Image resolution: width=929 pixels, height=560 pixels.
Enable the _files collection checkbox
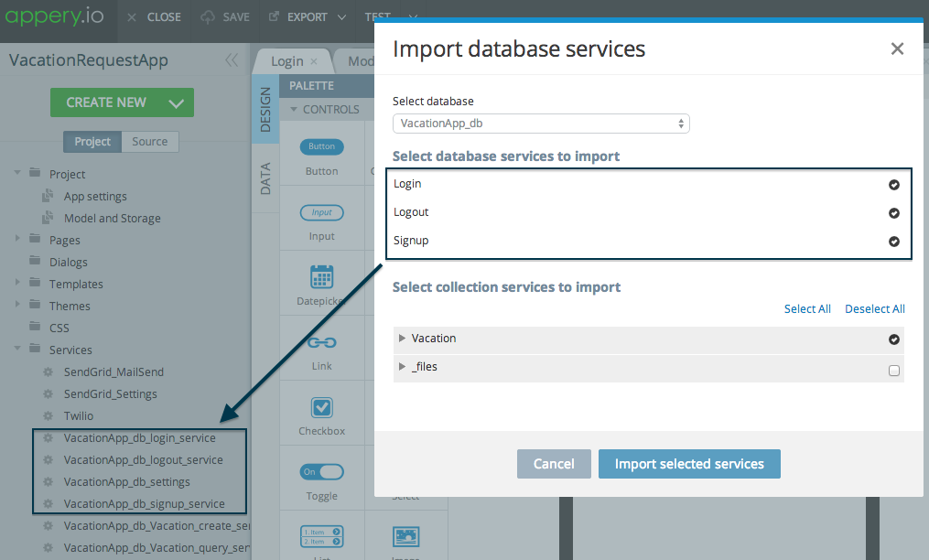click(894, 371)
